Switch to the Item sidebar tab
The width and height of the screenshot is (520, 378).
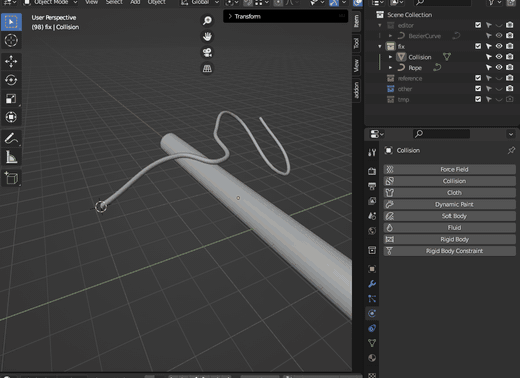click(356, 21)
